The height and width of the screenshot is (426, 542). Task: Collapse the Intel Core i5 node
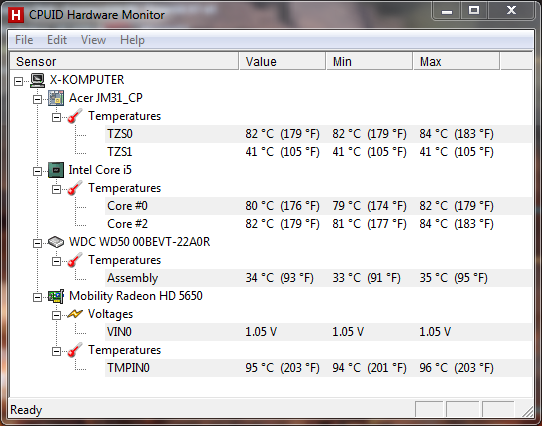pos(37,172)
